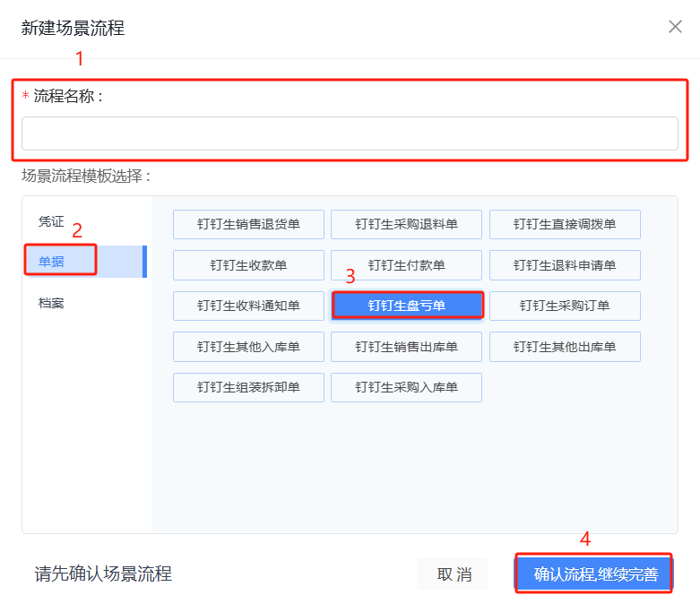Click the 流程名称 input field

coord(350,134)
